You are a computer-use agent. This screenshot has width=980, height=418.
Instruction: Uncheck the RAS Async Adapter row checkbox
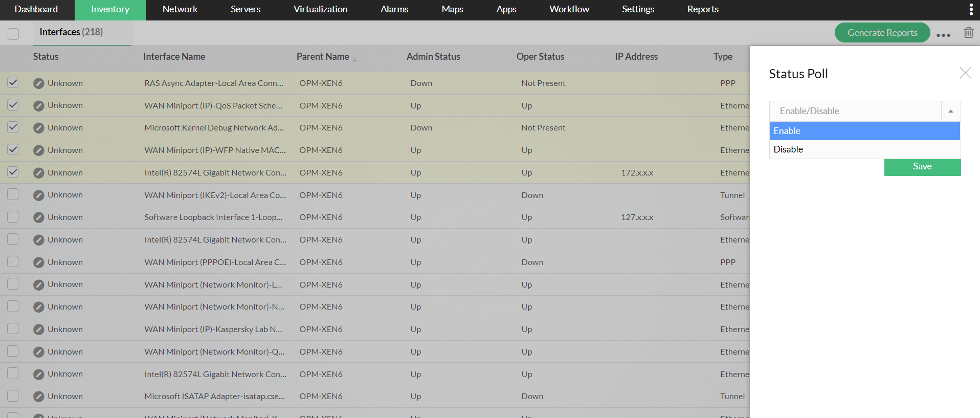coord(13,82)
